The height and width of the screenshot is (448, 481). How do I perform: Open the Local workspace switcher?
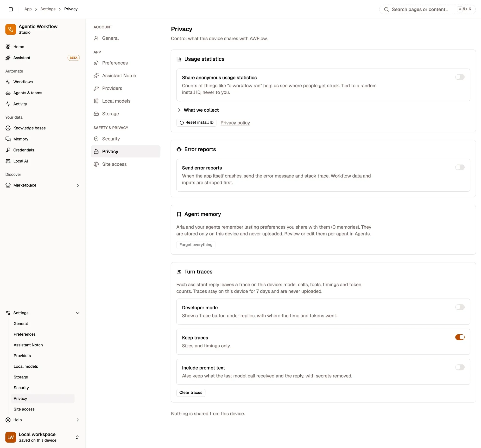[x=43, y=437]
